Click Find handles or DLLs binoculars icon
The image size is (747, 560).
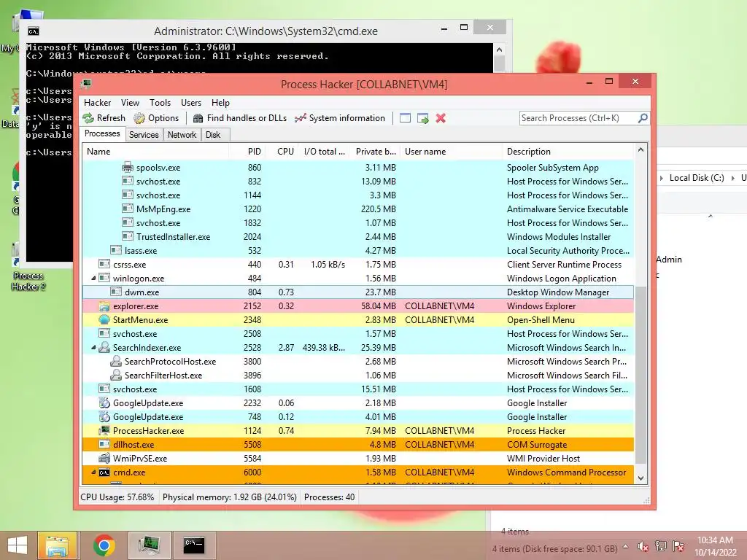pyautogui.click(x=198, y=118)
